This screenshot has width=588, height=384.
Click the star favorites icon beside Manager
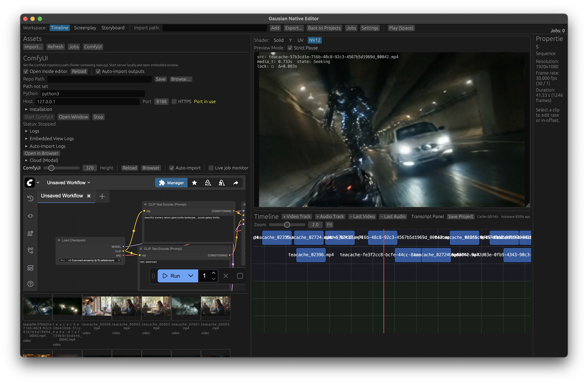pos(194,183)
